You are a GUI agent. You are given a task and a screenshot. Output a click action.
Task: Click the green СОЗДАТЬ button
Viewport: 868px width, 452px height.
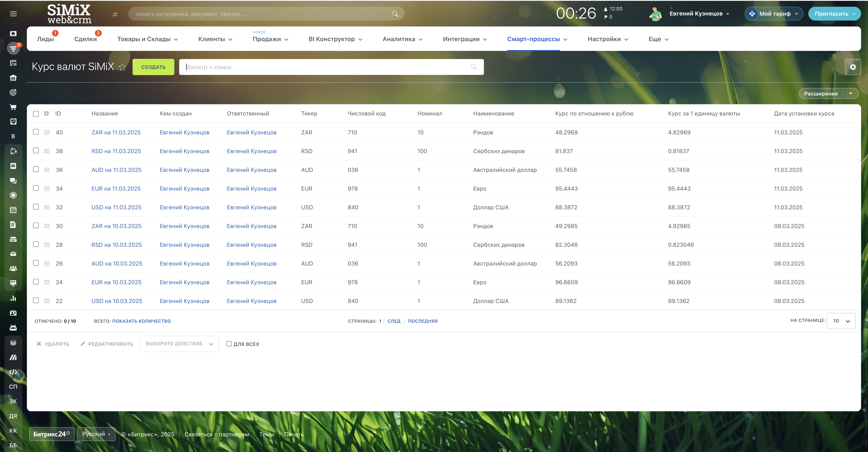(153, 67)
